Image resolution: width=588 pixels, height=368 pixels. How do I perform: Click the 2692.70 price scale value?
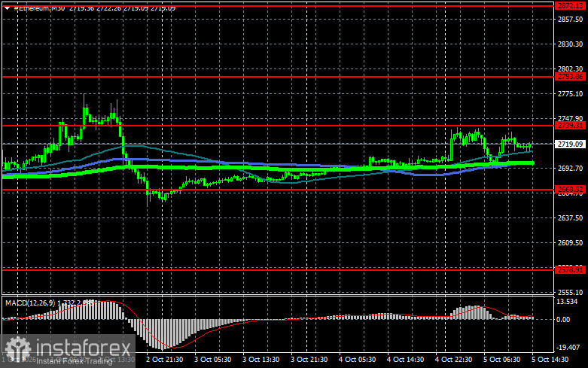tap(570, 169)
